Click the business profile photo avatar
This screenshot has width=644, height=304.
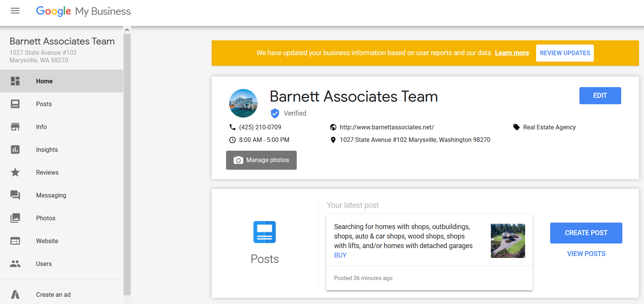click(x=243, y=103)
